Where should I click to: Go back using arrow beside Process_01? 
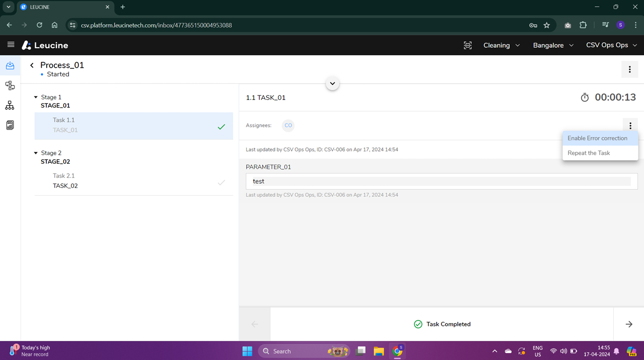point(32,65)
